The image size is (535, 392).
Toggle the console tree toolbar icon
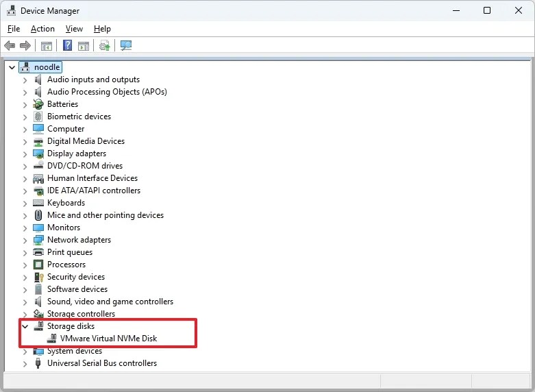(47, 46)
